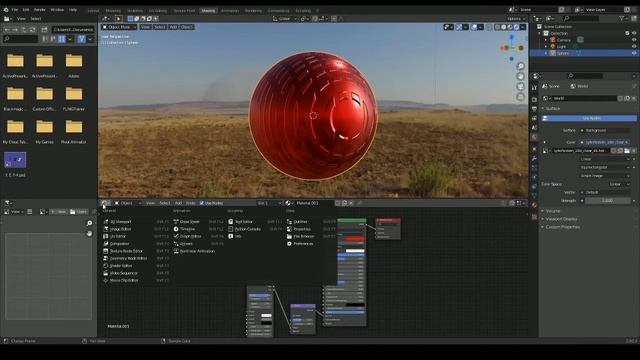Viewport: 640px width, 360px height.
Task: Switch to Outliner editor type
Action: tap(300, 222)
